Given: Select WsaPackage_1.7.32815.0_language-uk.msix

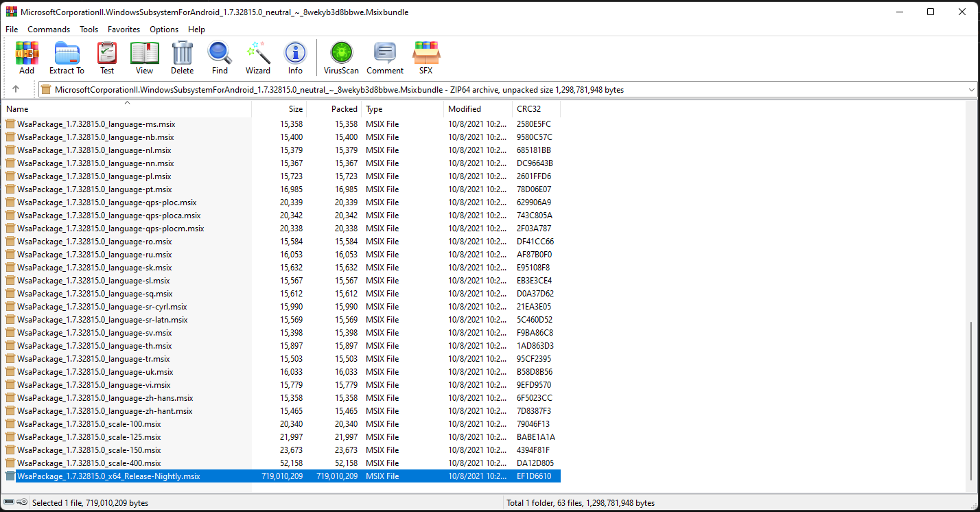Looking at the screenshot, I should point(95,372).
